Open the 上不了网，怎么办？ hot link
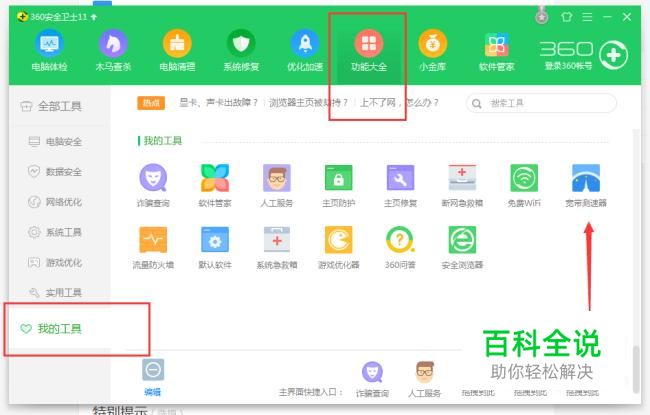 (x=399, y=102)
